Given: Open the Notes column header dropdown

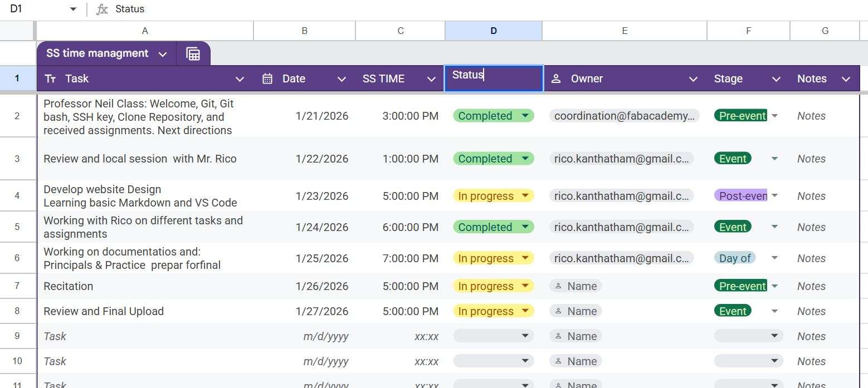Looking at the screenshot, I should [x=846, y=78].
